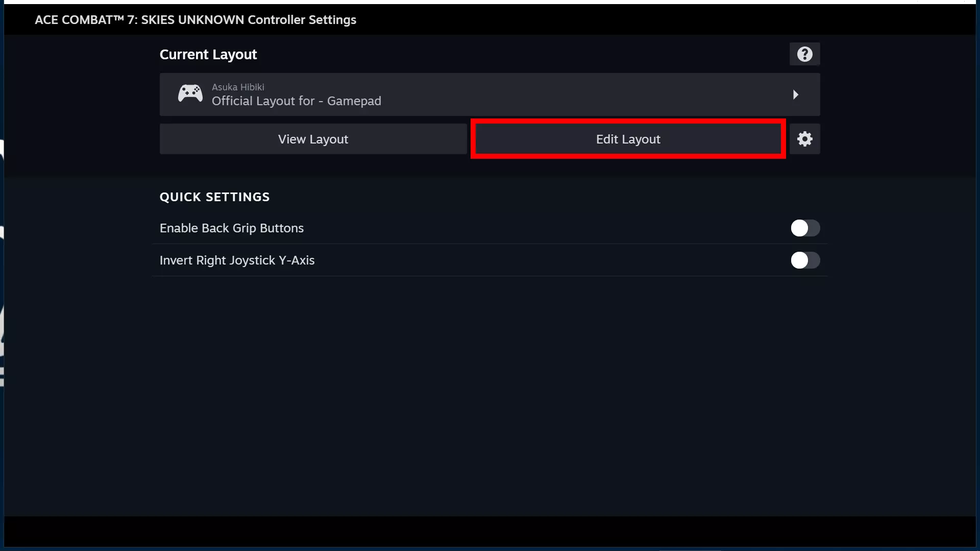Select the Official Layout for - Gamepad entry
Viewport: 980px width, 551px height.
click(x=296, y=101)
